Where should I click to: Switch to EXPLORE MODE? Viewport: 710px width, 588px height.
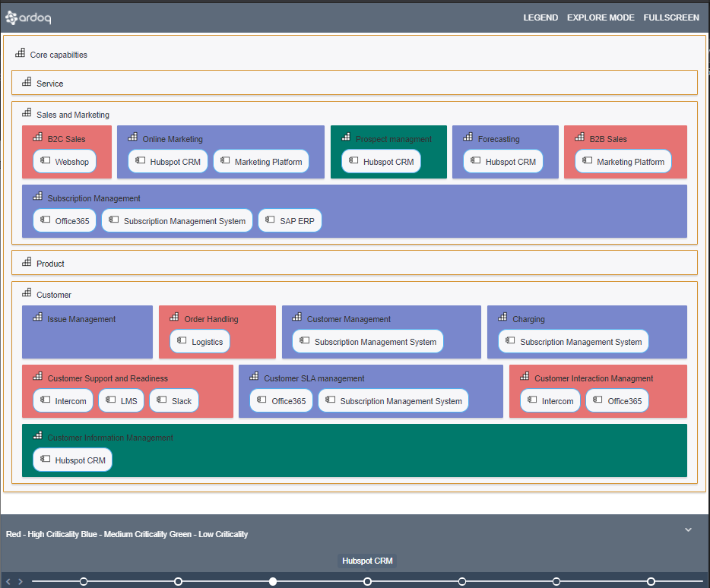(x=601, y=17)
